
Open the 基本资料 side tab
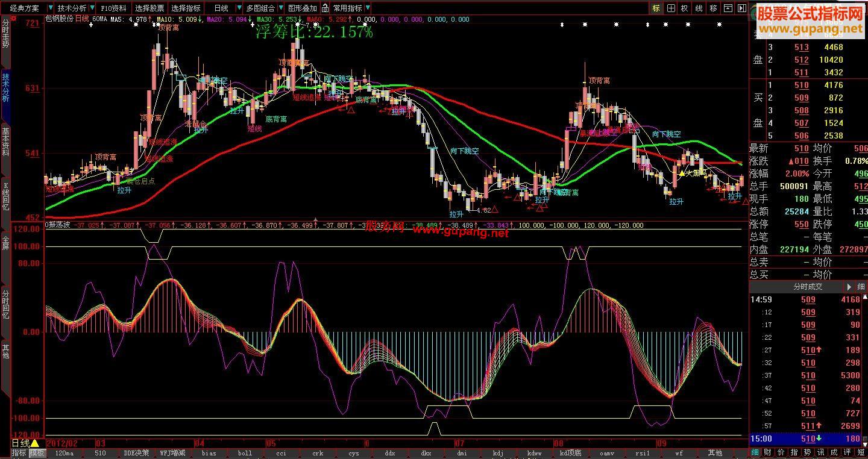point(5,142)
